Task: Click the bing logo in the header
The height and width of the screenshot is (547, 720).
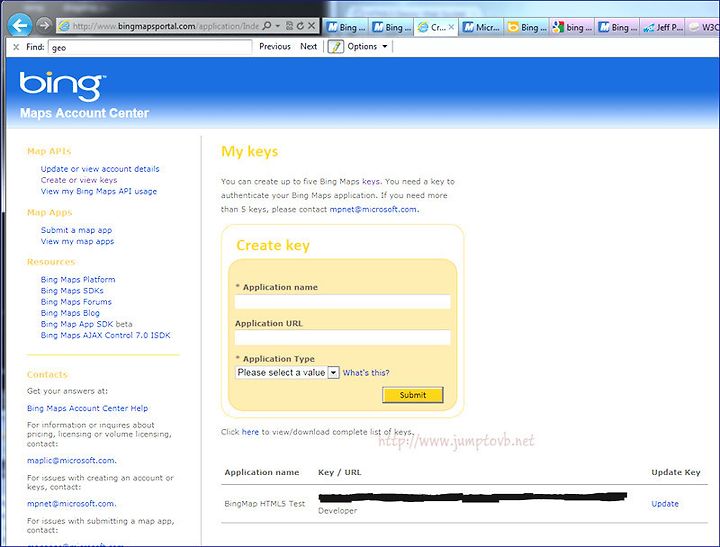Action: (62, 86)
